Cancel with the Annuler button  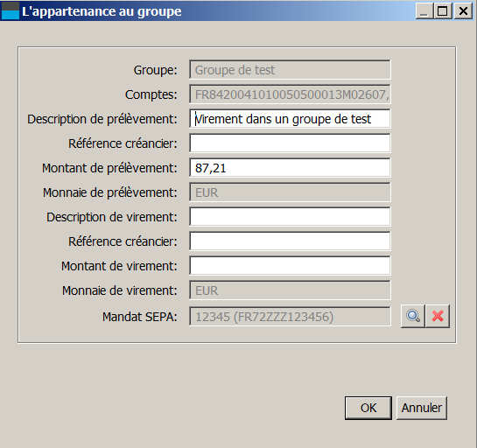pyautogui.click(x=422, y=408)
